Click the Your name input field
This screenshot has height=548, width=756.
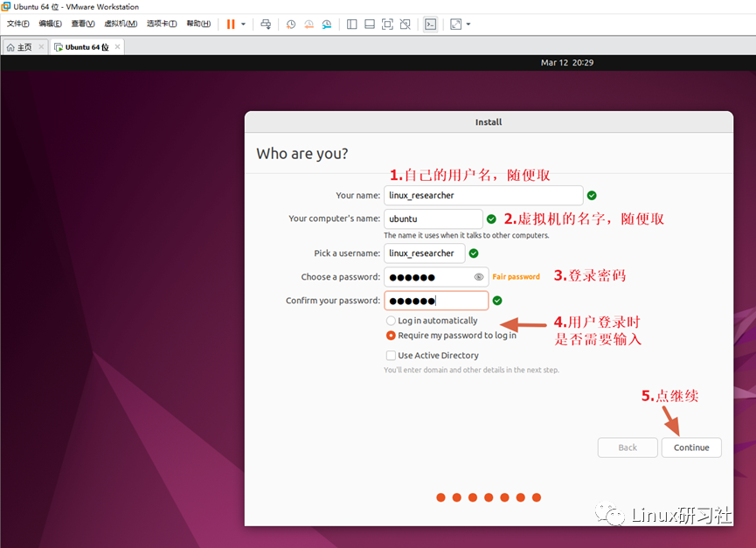483,195
